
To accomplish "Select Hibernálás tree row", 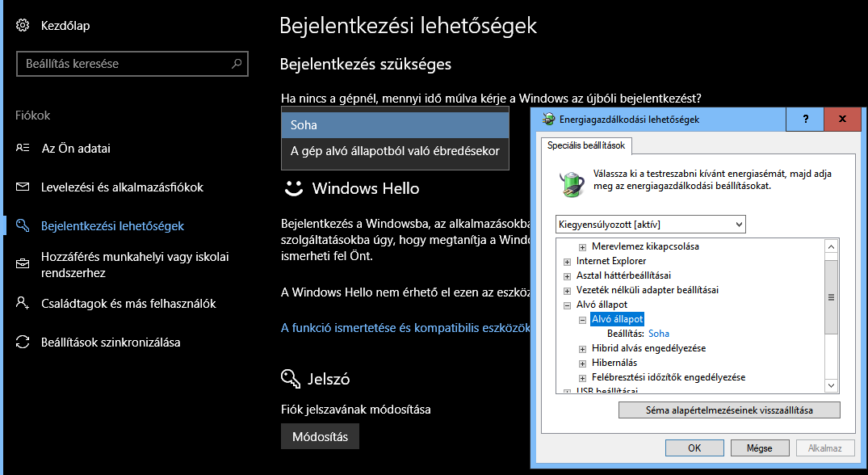I will coord(614,363).
